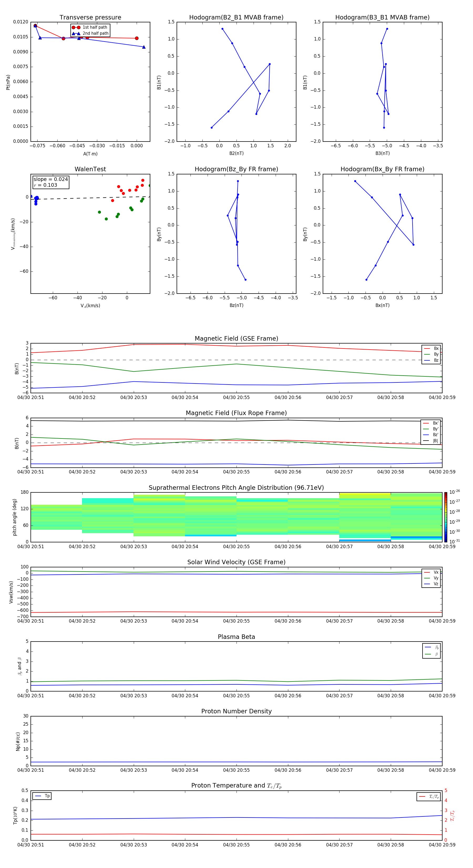Click '04/30 20:55' tick under GSE Magnetic Field
This screenshot has height=868, width=473.
236,398
